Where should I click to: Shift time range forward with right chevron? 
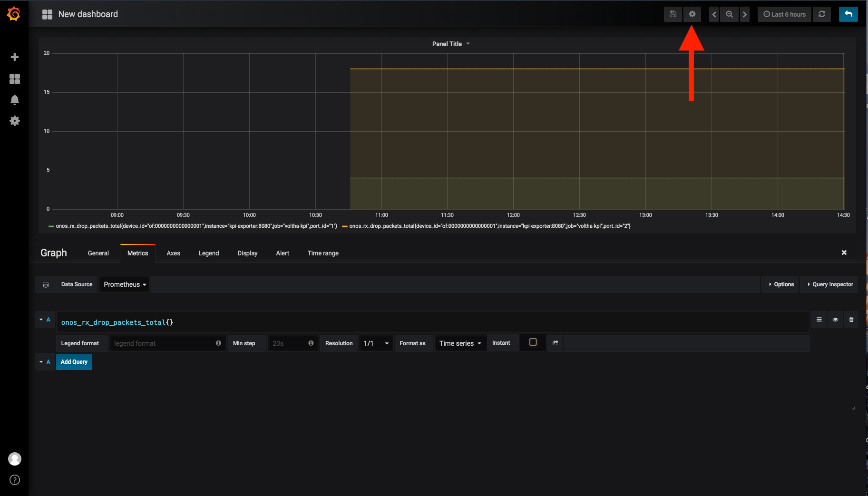pos(745,14)
